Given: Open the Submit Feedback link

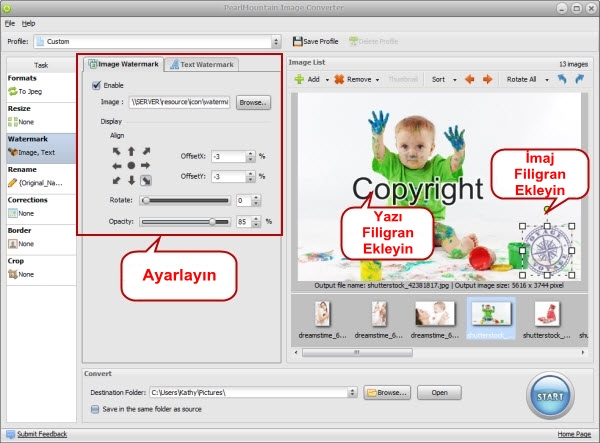Looking at the screenshot, I should click(x=42, y=435).
